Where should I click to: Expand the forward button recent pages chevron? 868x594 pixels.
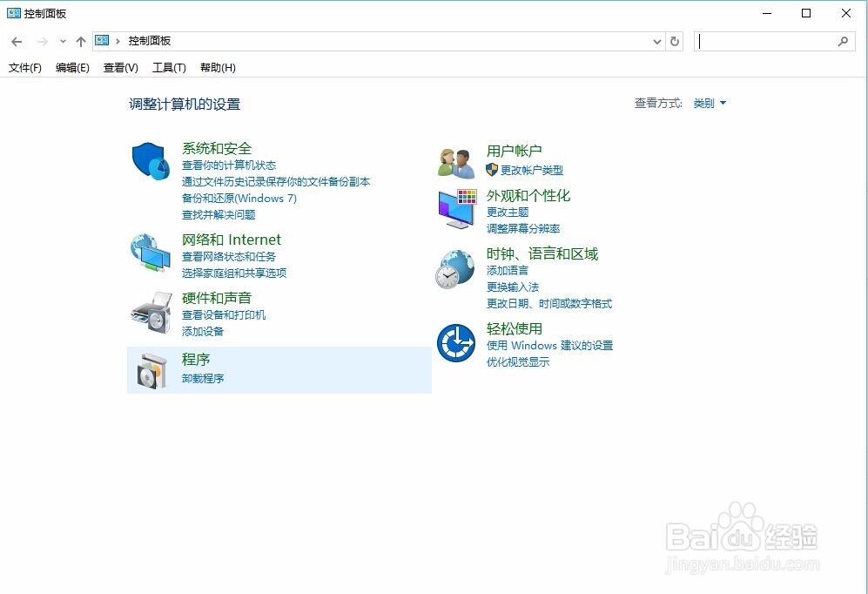[x=61, y=41]
